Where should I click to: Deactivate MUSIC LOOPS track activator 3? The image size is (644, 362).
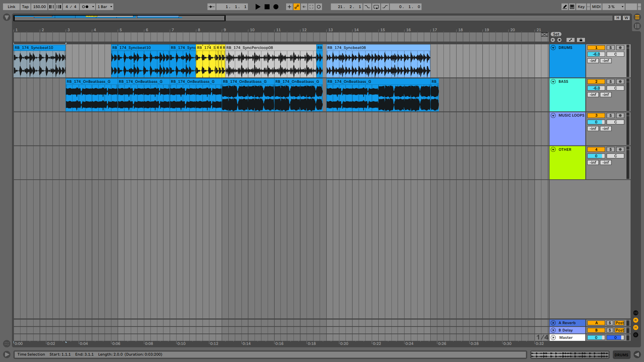coord(596,115)
